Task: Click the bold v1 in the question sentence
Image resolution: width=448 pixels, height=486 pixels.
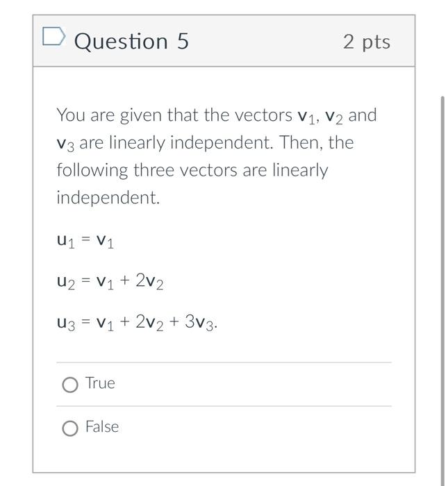Action: [x=306, y=117]
